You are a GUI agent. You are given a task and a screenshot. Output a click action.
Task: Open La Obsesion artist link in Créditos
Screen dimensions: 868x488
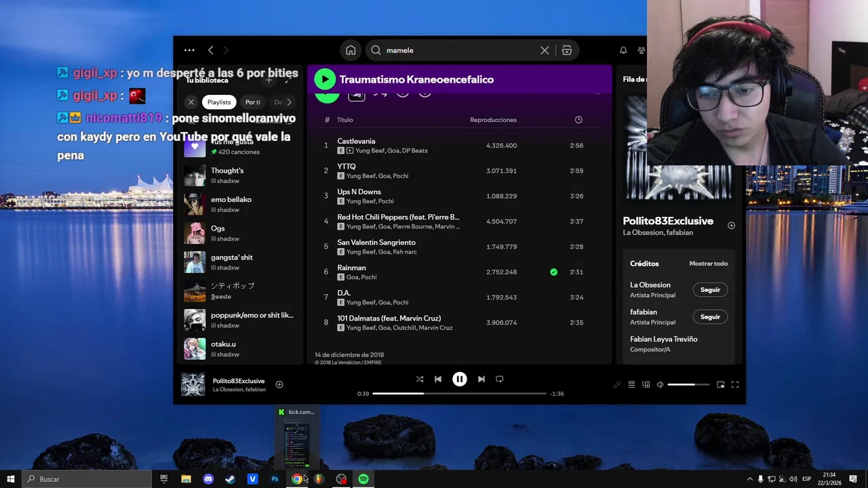[650, 285]
